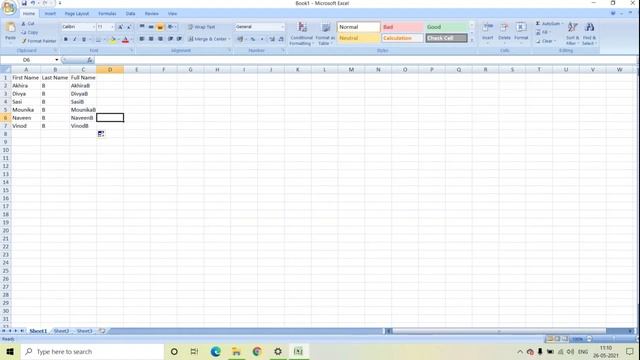The width and height of the screenshot is (640, 360).
Task: Activate Format Painter
Action: 39,41
